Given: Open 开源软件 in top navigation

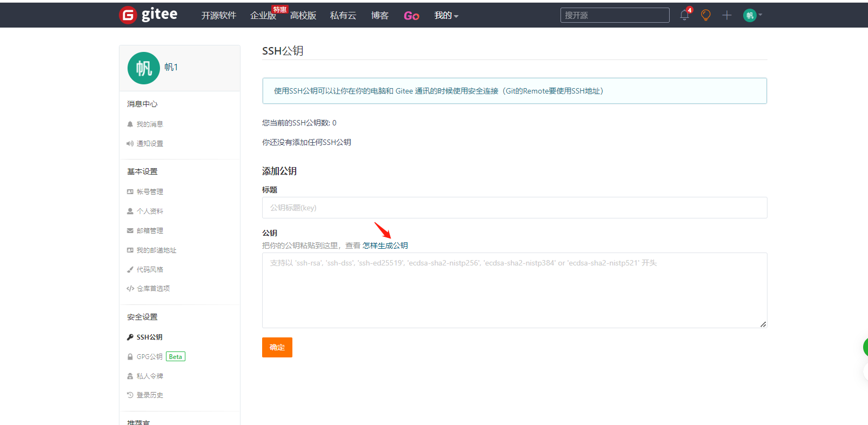Looking at the screenshot, I should [x=219, y=16].
